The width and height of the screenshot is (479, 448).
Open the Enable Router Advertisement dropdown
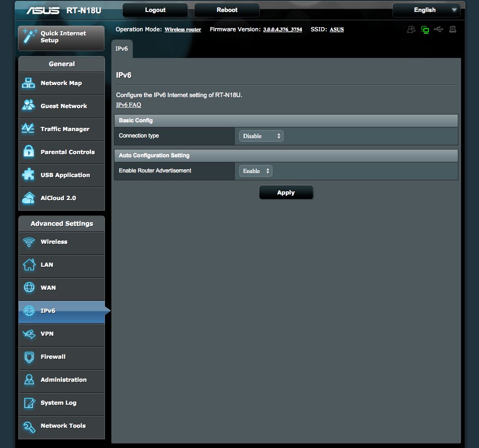point(256,171)
